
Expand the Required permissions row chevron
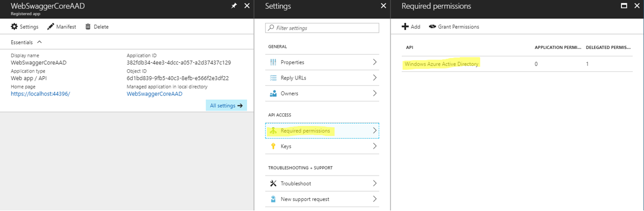click(374, 130)
